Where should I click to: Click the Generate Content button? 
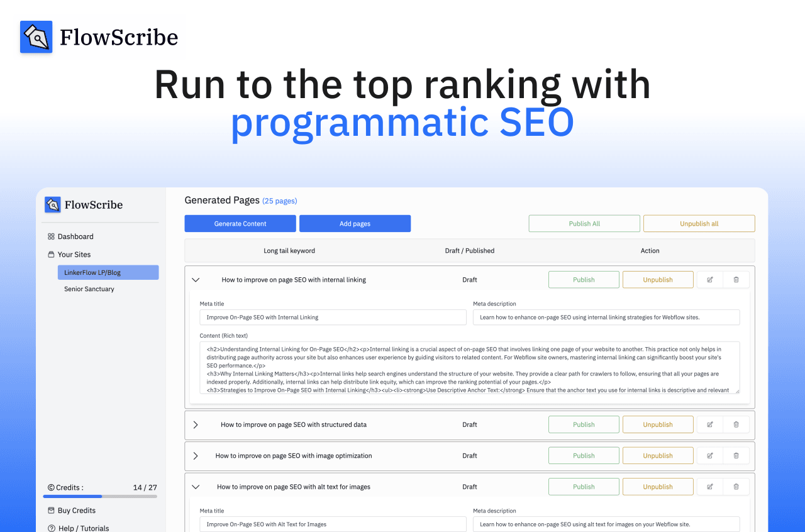pyautogui.click(x=240, y=224)
